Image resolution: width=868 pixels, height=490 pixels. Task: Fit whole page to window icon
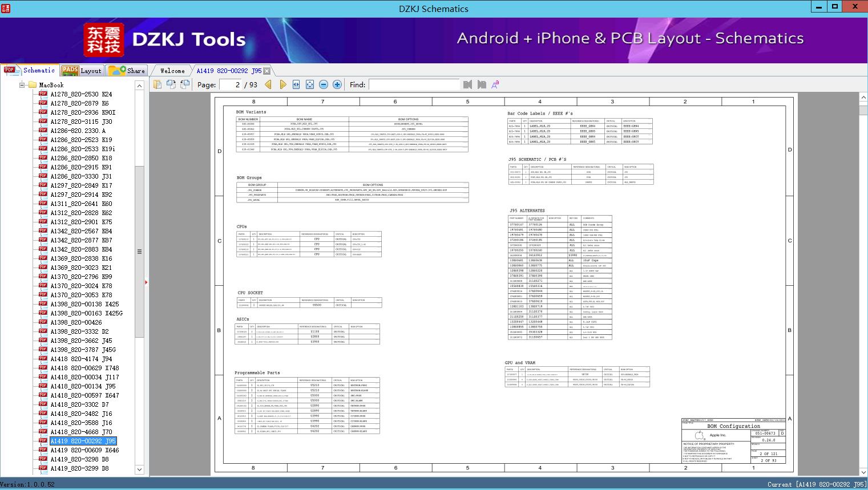(310, 84)
